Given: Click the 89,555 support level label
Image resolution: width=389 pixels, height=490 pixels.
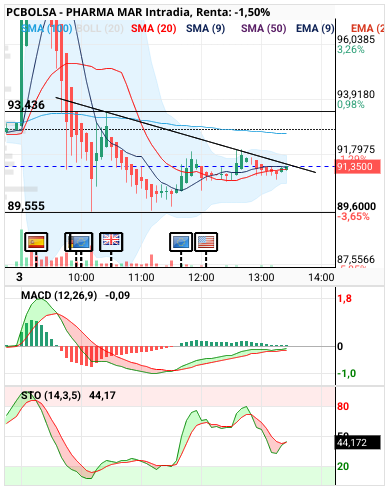Looking at the screenshot, I should (x=26, y=206).
